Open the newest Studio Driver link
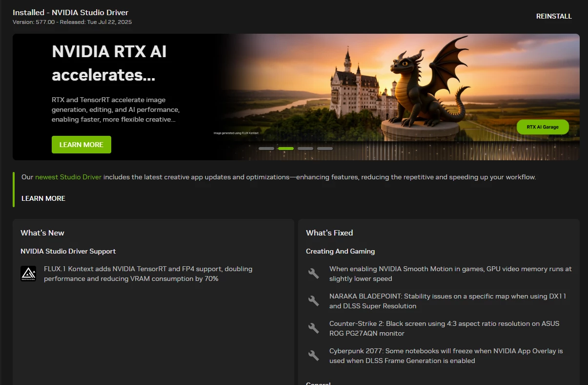This screenshot has height=385, width=588. [68, 177]
